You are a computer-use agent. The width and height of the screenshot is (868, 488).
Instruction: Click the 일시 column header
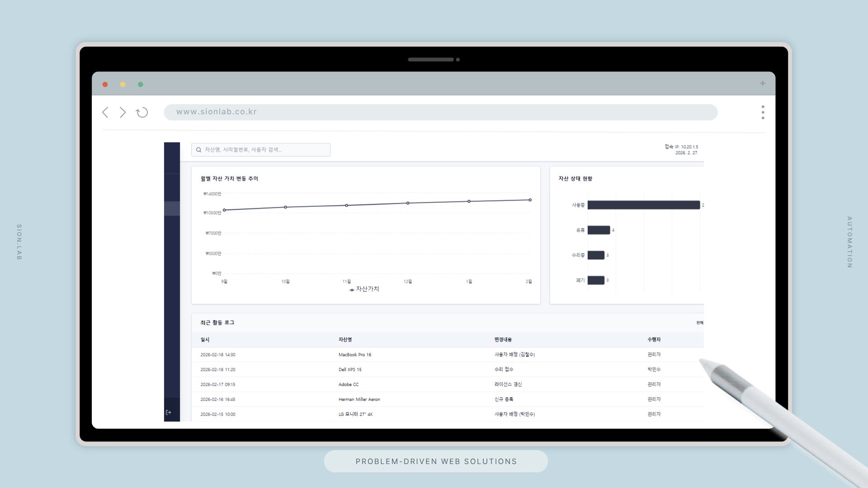(205, 340)
